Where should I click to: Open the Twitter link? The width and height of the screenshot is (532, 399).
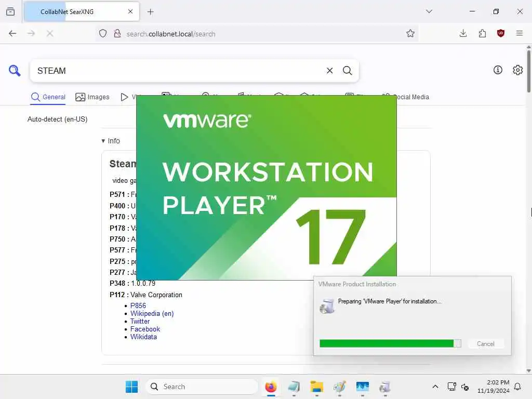coord(140,321)
